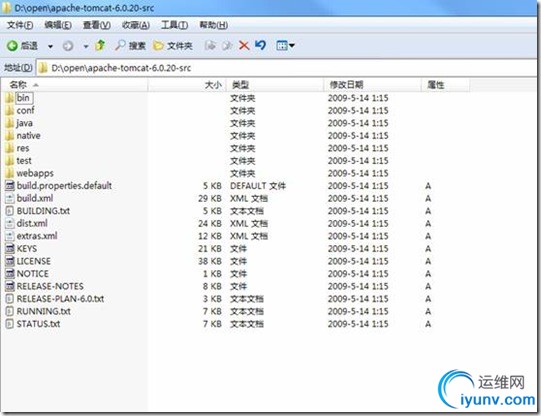Select the bin folder icon
The image size is (541, 416).
10,98
